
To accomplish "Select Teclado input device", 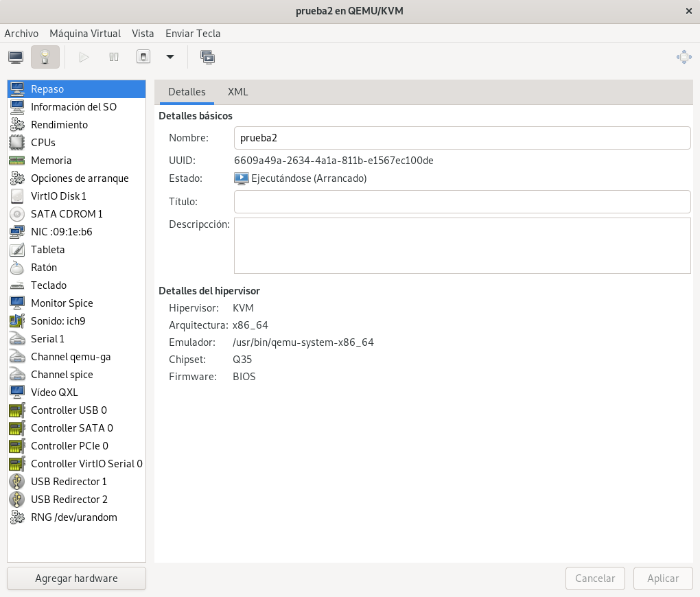I will 76,285.
